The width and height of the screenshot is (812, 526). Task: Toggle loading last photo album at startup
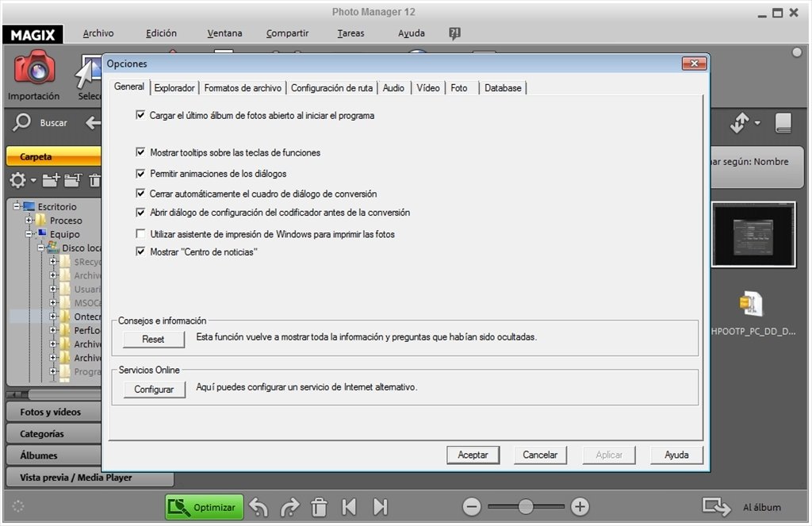pos(140,115)
